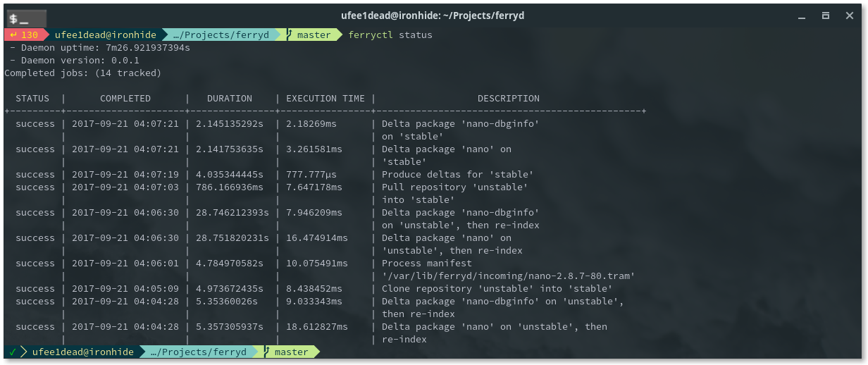Click execution time 18.612827ms

tap(317, 326)
